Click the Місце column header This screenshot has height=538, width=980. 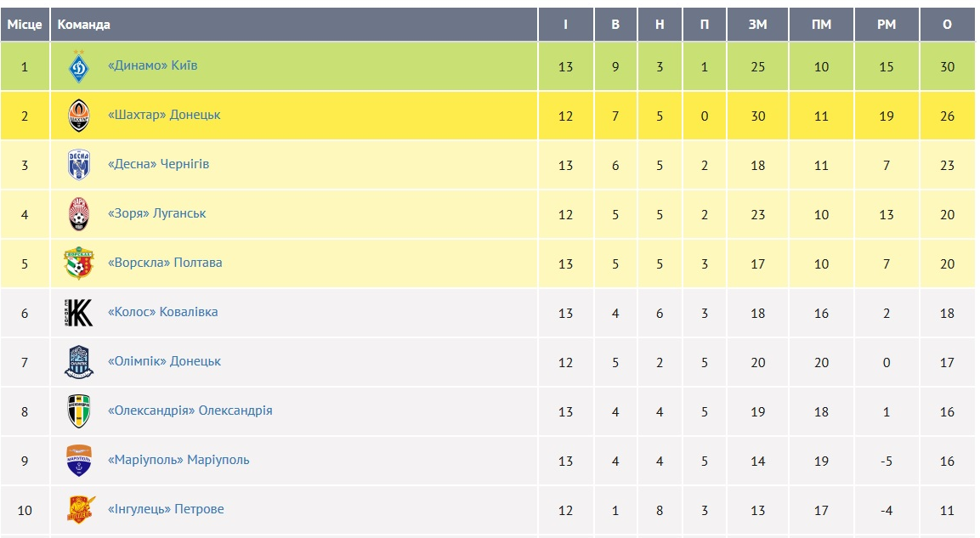point(25,25)
